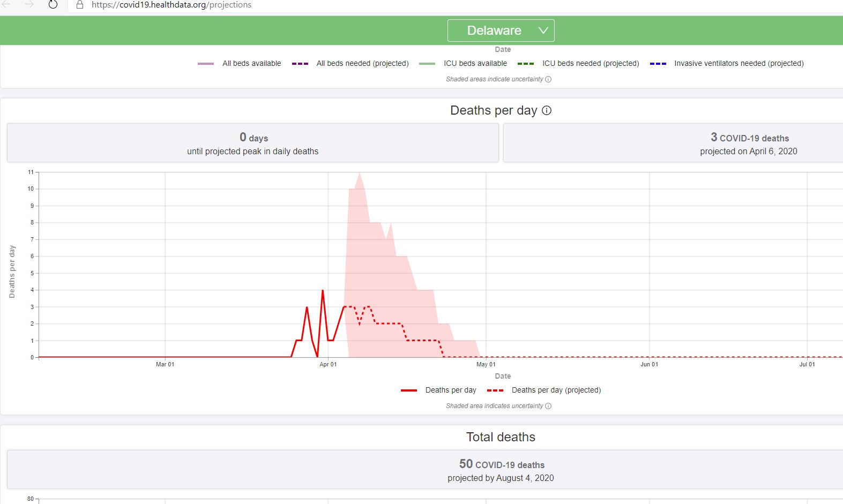
Task: Select the '50 COVID-19 deaths' statistic
Action: (502, 464)
